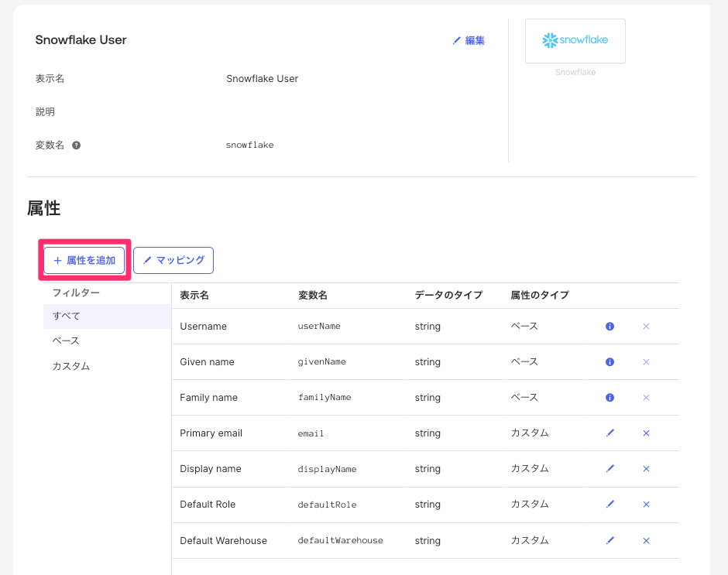Click the help icon next to 変数名
This screenshot has width=728, height=575.
click(x=77, y=145)
